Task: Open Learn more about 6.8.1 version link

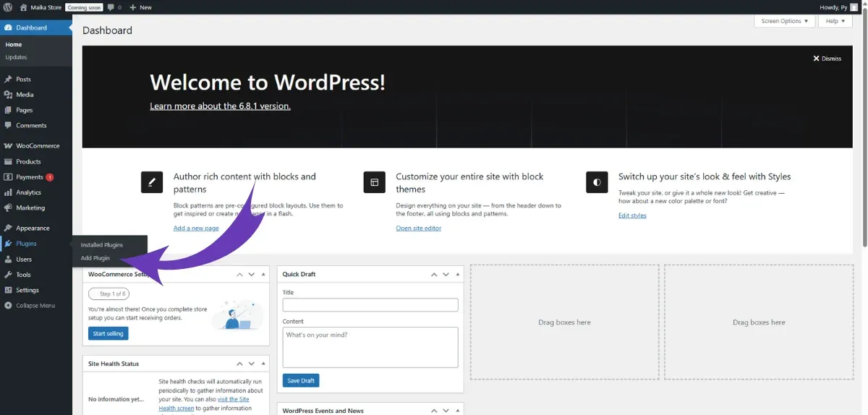Action: (x=220, y=106)
